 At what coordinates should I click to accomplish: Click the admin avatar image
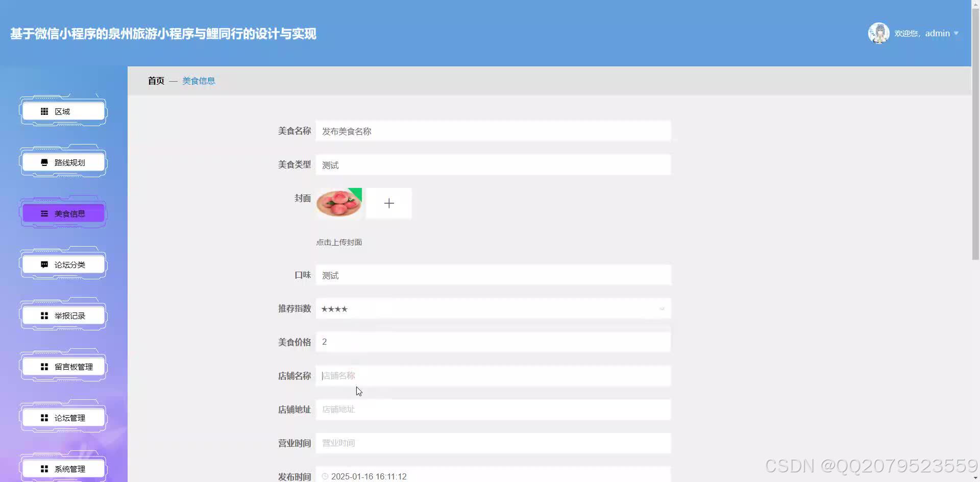tap(879, 33)
